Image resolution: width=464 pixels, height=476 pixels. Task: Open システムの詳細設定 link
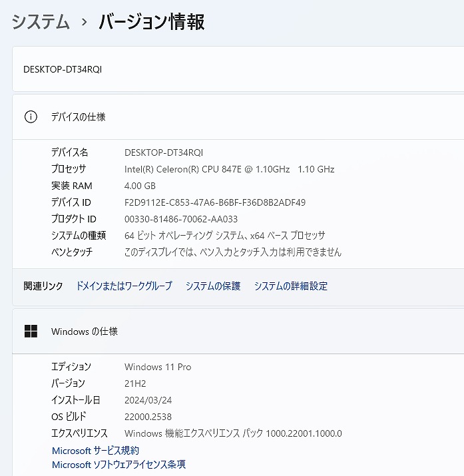tap(291, 286)
